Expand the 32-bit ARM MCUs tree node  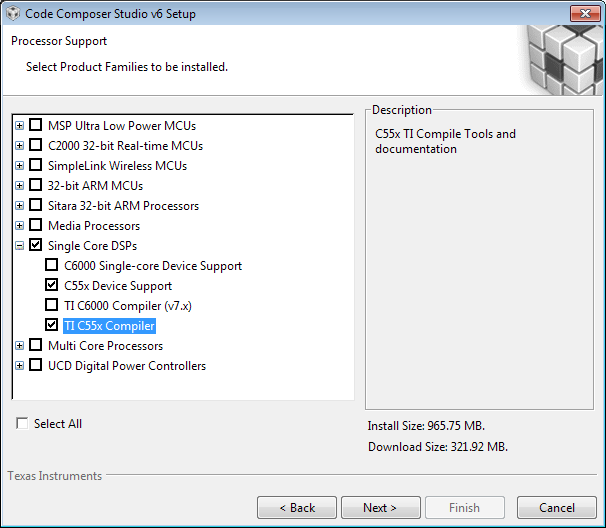[x=19, y=186]
